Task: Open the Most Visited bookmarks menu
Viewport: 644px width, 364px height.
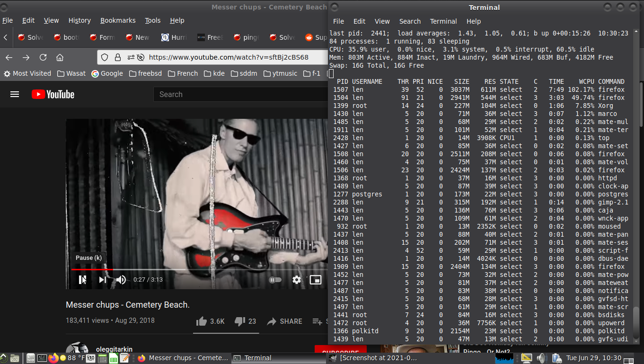Action: (x=27, y=73)
